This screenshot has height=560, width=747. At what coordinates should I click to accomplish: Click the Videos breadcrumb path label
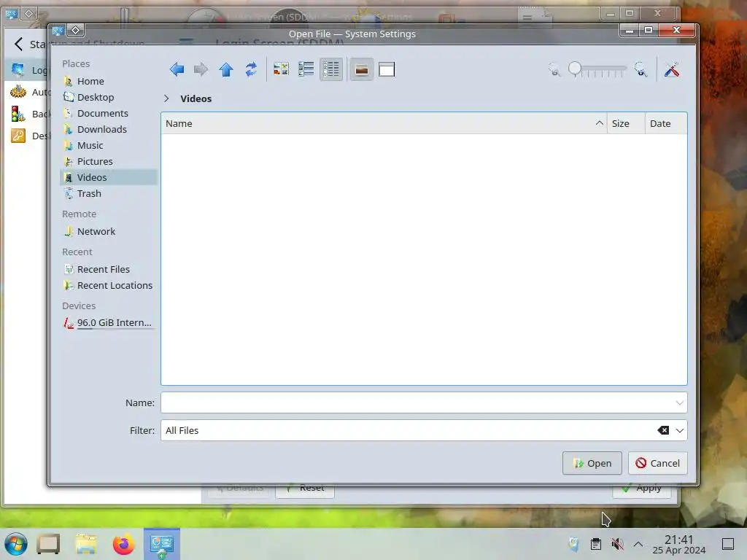[x=196, y=98]
